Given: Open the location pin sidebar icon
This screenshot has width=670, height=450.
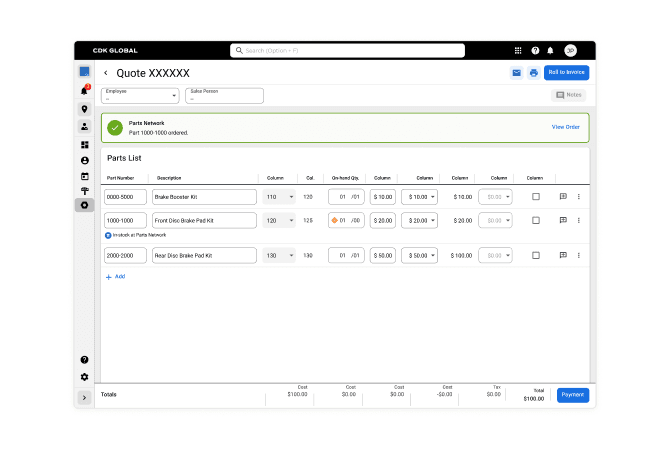Looking at the screenshot, I should click(x=85, y=109).
